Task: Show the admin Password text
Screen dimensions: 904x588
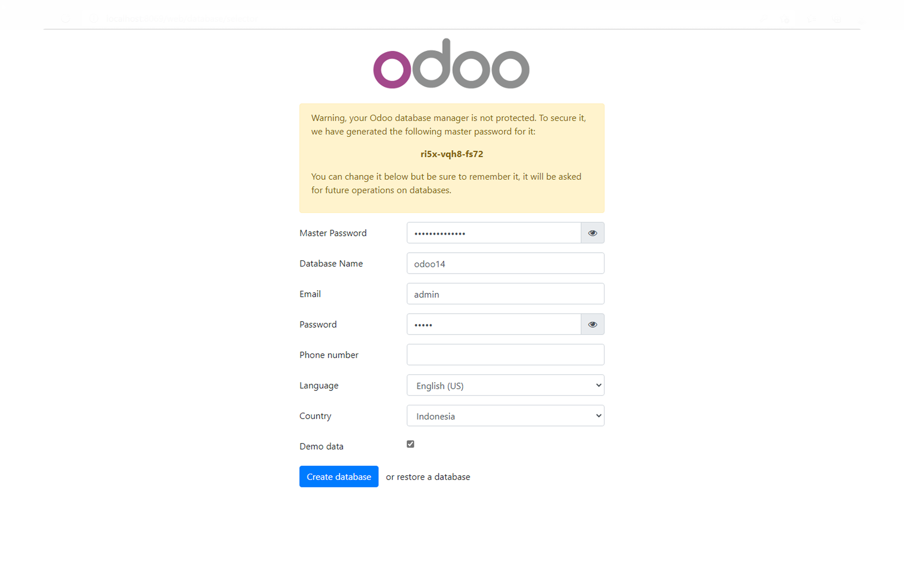Action: 592,324
